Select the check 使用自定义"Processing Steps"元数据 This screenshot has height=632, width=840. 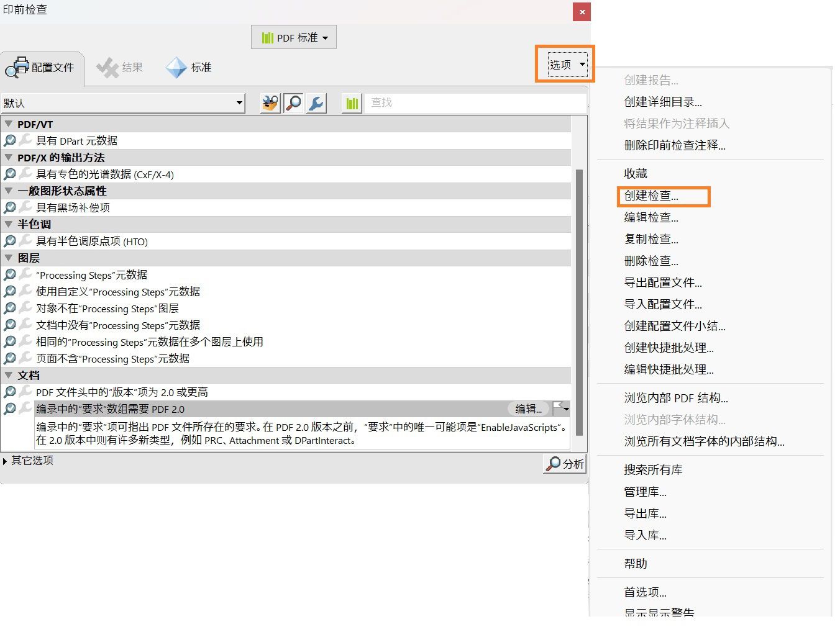[112, 292]
